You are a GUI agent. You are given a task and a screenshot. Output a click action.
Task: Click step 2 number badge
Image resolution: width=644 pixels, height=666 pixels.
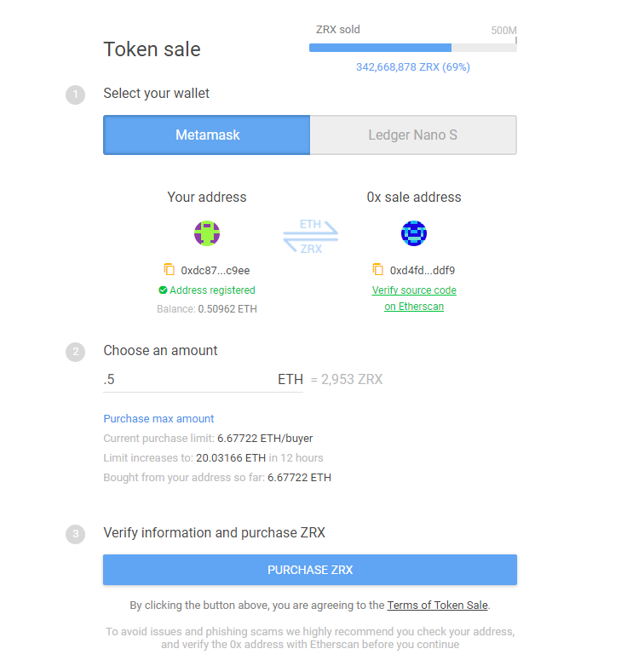pyautogui.click(x=76, y=352)
